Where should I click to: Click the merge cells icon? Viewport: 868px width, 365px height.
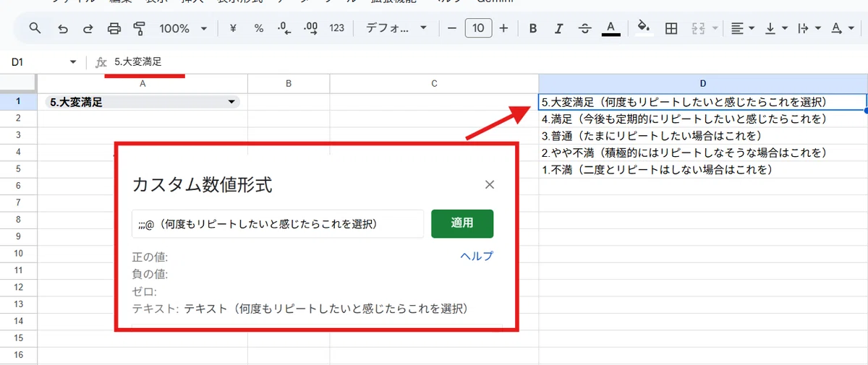[x=699, y=29]
